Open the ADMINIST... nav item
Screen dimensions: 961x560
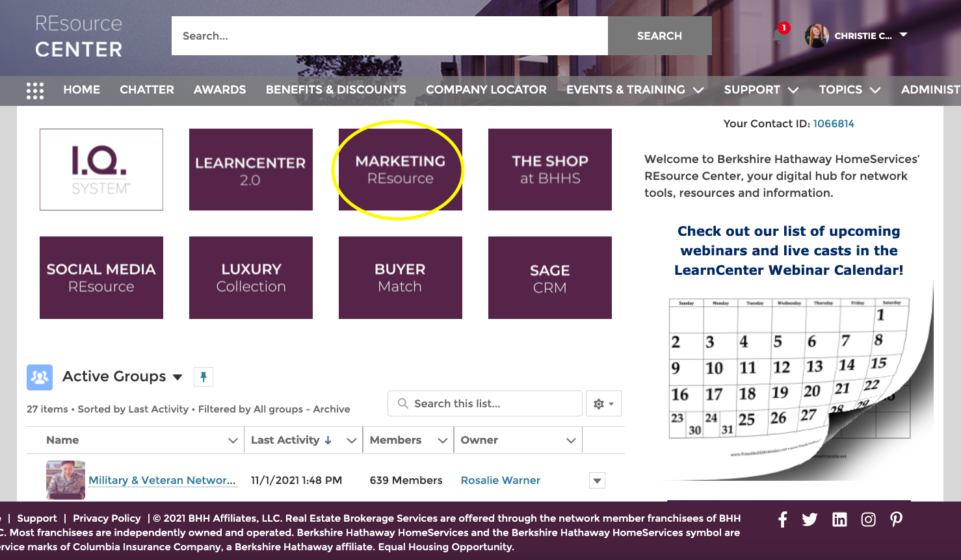(930, 90)
